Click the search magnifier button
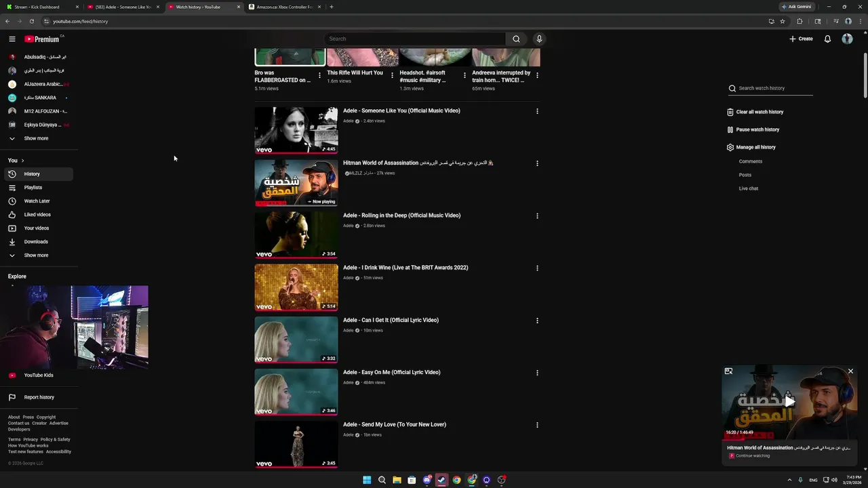Screen dimensions: 868x488 coord(516,39)
